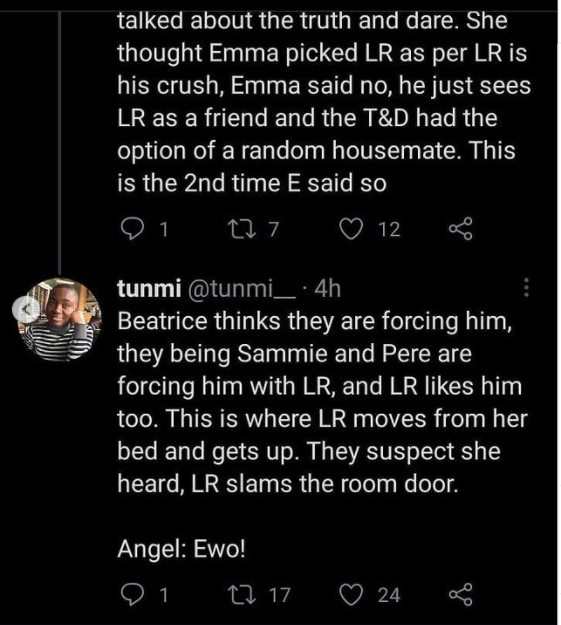561x625 pixels.
Task: Like the tweet with 12 likes
Action: tap(351, 230)
